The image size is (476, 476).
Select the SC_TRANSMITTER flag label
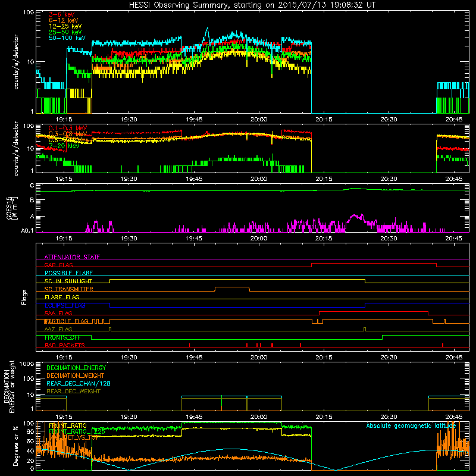point(69,289)
